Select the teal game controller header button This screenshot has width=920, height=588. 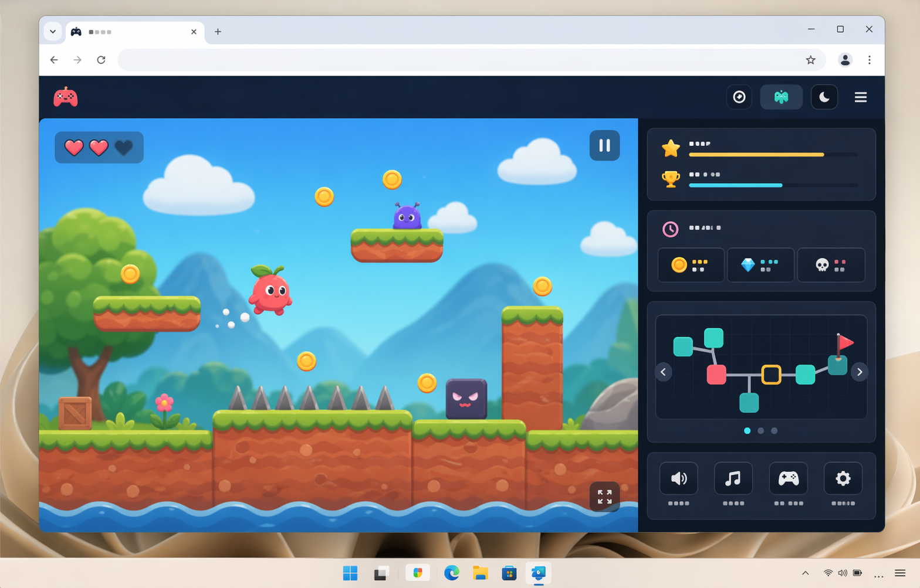coord(781,97)
